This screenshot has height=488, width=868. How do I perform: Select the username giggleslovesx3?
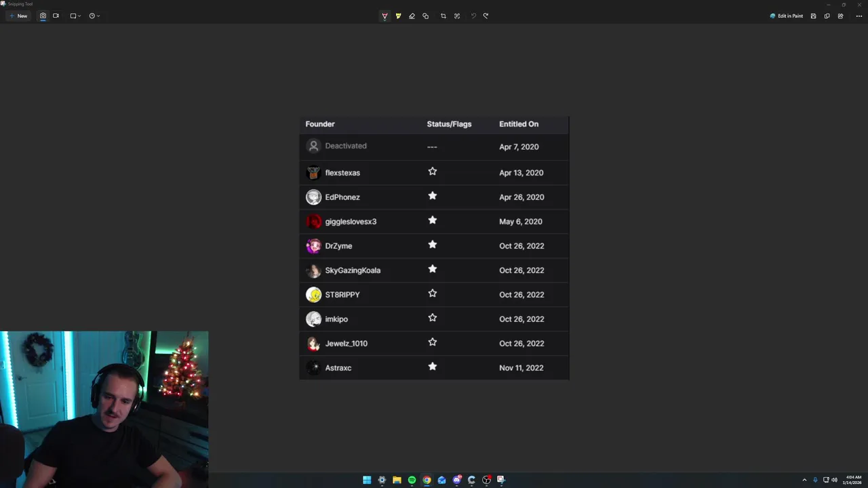click(x=351, y=222)
